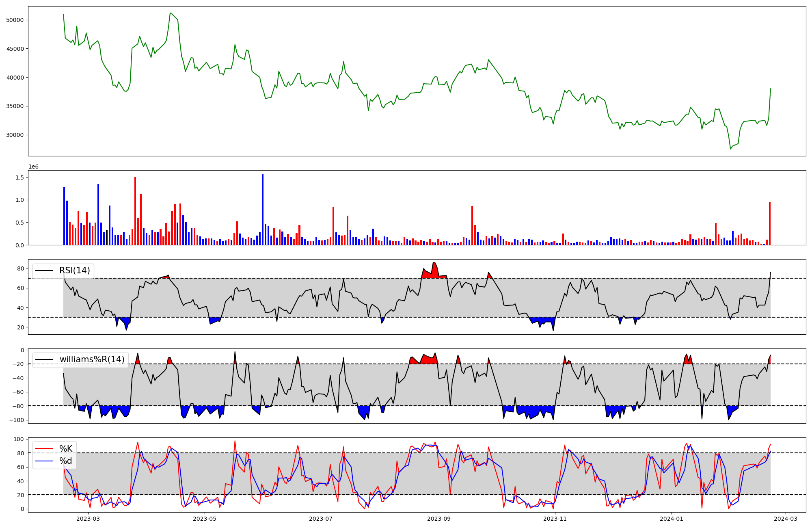
Task: Click the 2023-11 x-axis date label
Action: pos(555,519)
